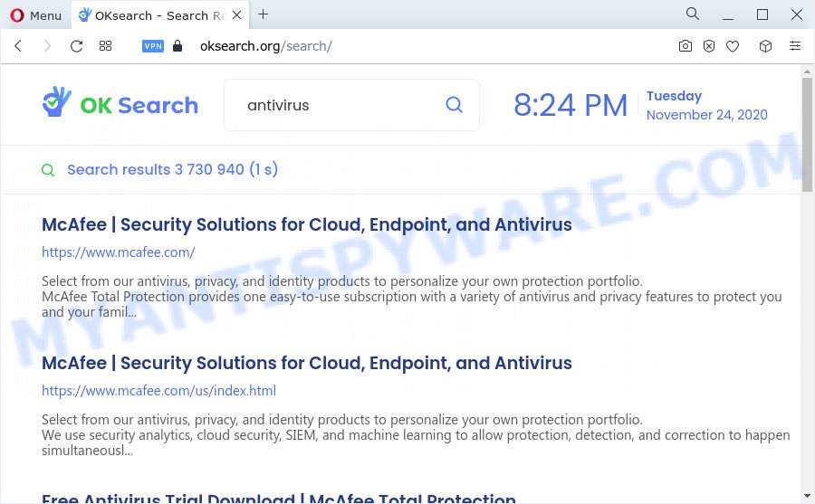Viewport: 815px width, 504px height.
Task: Open first McAfee Security Solutions result title
Action: point(307,224)
